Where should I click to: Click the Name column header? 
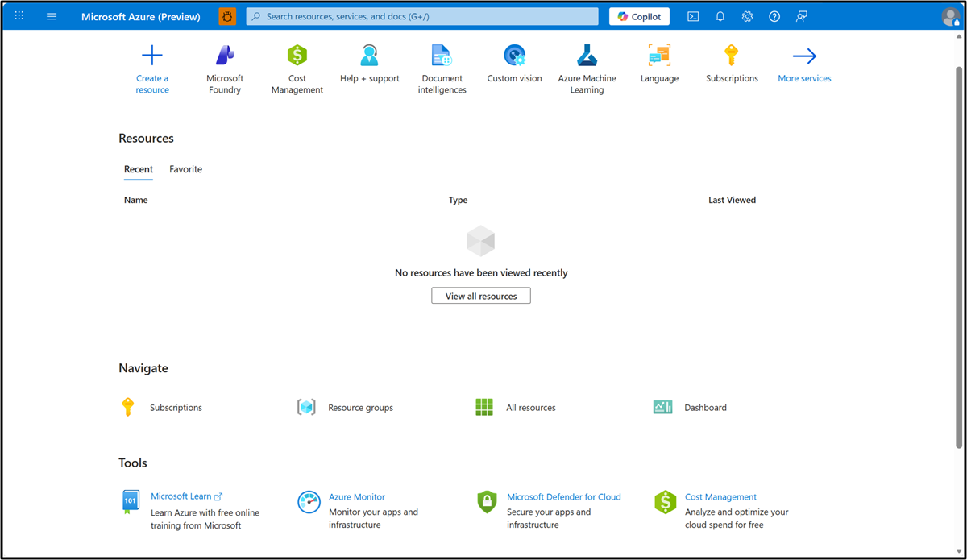[136, 200]
